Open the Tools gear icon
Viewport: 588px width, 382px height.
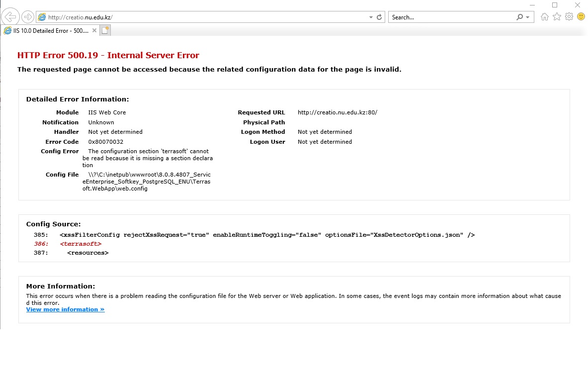point(569,16)
